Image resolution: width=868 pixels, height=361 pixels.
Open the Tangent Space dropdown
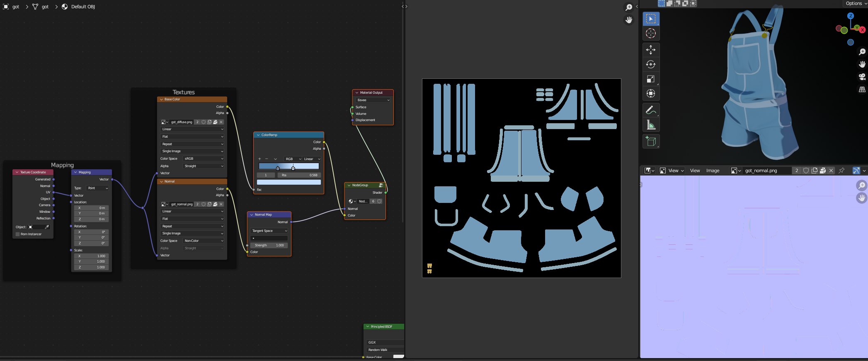[269, 231]
